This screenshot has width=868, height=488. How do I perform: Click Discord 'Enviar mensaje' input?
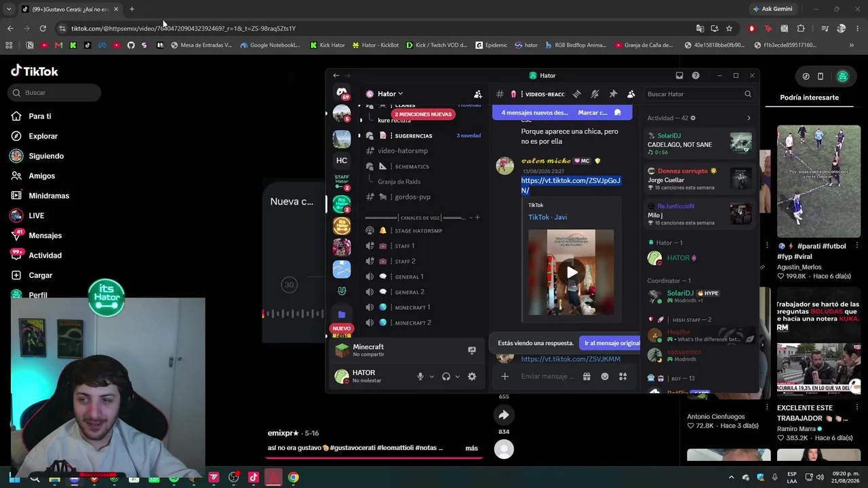(547, 377)
